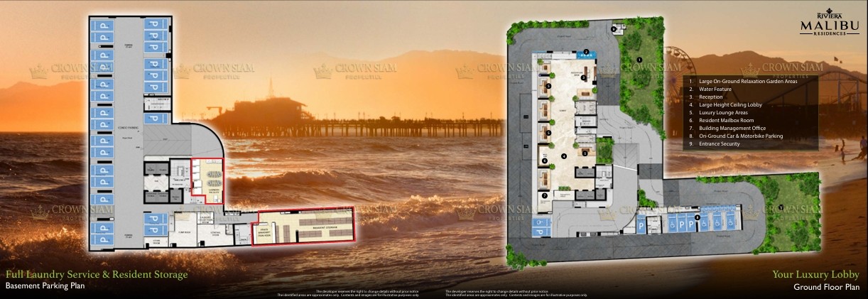This screenshot has width=868, height=299.
Task: Click marker 7 at the management office
Action: [x=544, y=195]
